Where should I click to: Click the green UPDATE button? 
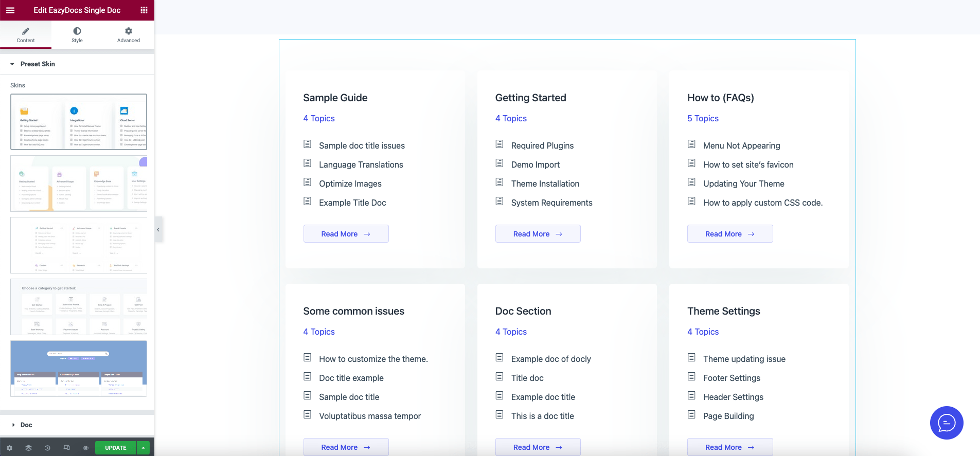[116, 448]
